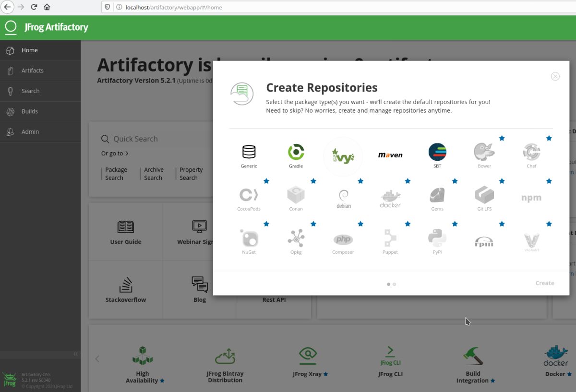The height and width of the screenshot is (392, 576).
Task: Click the CocoaPods package icon
Action: click(x=249, y=199)
